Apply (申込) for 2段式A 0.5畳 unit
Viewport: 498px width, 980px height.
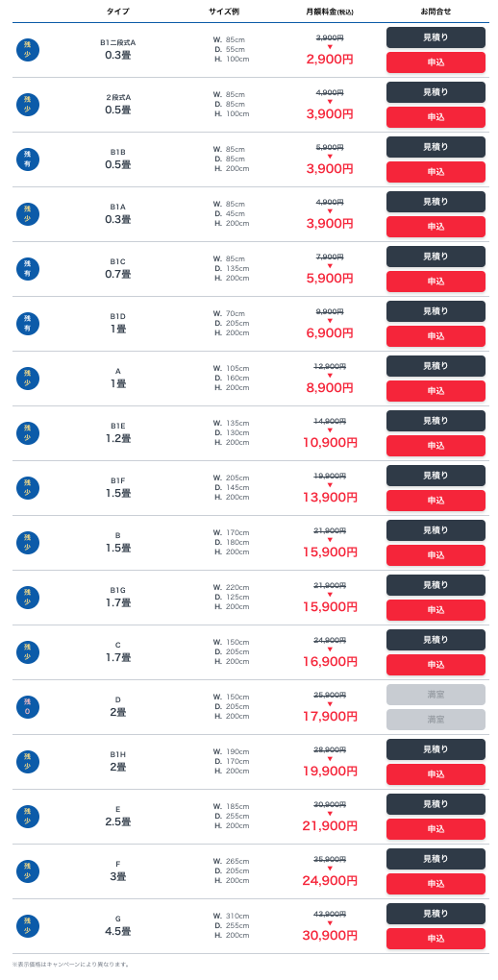click(x=436, y=117)
